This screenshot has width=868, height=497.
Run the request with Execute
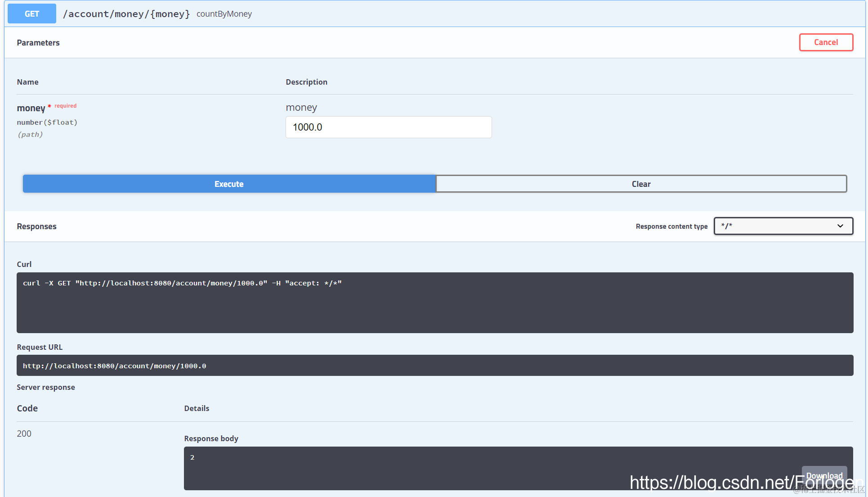pos(229,184)
